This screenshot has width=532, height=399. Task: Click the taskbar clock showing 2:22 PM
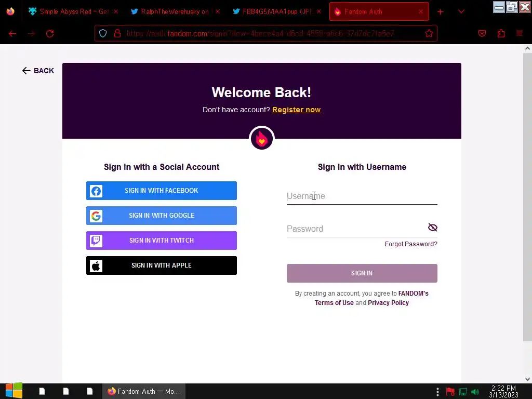pyautogui.click(x=503, y=391)
